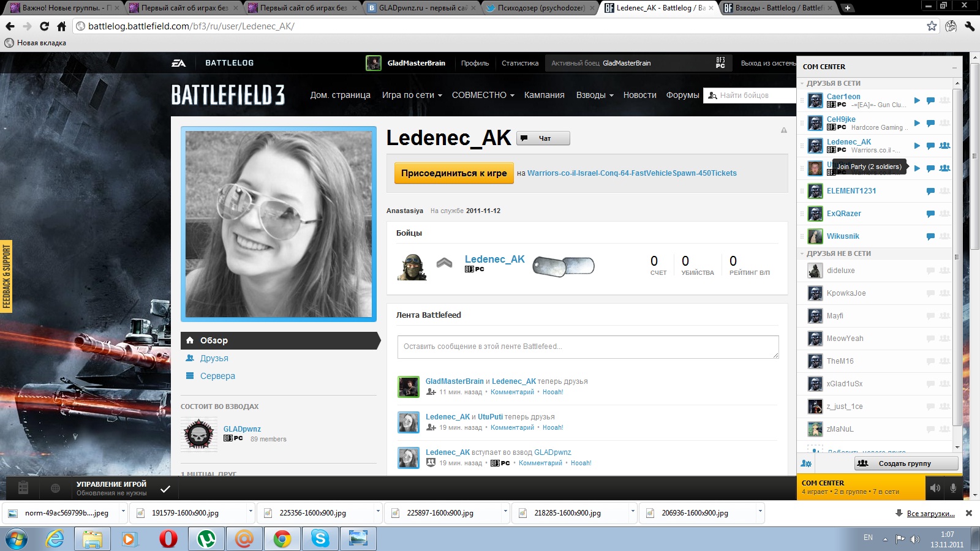Bookmark the page with the star icon
Image resolution: width=980 pixels, height=551 pixels.
tap(932, 26)
